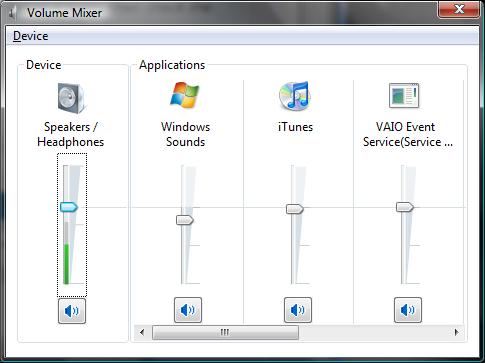Click the right arrow of the applications scrollbar
Screen dimensions: 485x363
tap(456, 332)
